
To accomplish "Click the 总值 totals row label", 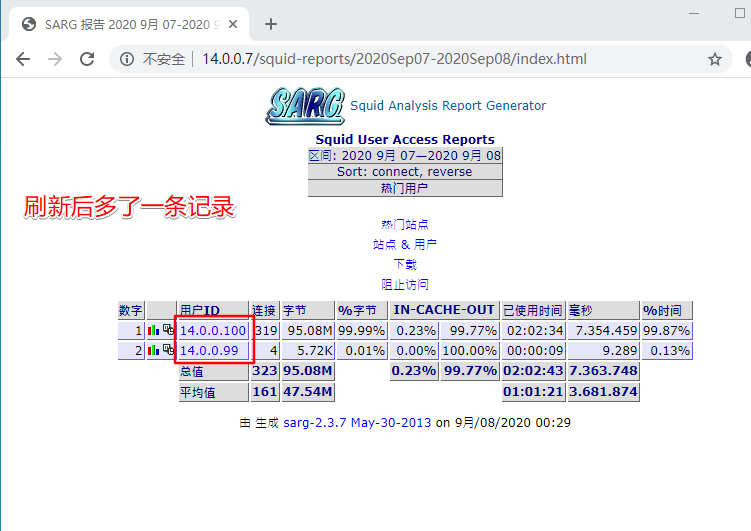I will [213, 371].
